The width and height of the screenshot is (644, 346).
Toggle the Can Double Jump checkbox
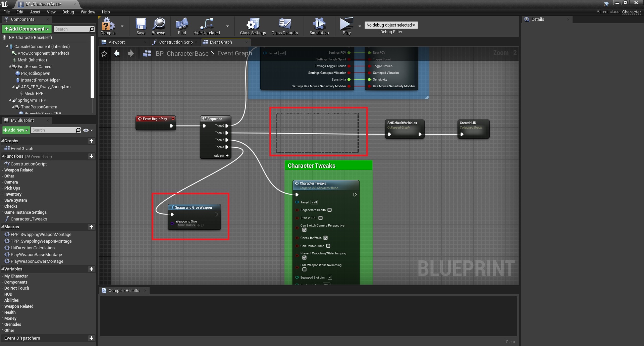(x=328, y=246)
